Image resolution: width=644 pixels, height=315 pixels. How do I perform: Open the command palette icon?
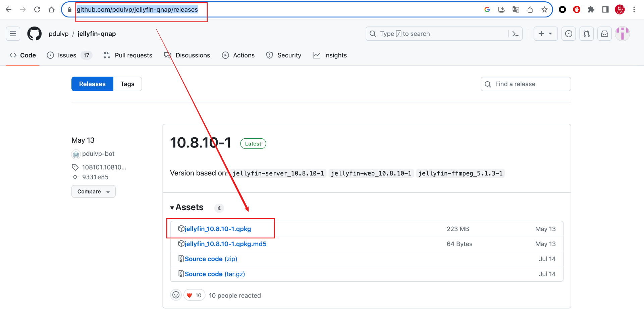516,34
